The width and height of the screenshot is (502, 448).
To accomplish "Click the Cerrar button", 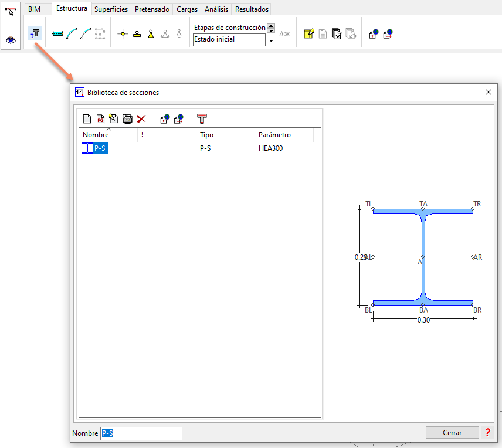I will click(452, 433).
